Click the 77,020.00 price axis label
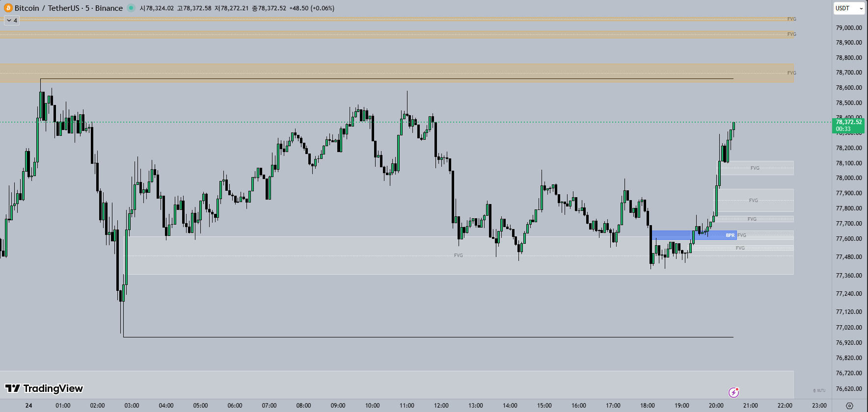The width and height of the screenshot is (868, 412). pyautogui.click(x=849, y=328)
